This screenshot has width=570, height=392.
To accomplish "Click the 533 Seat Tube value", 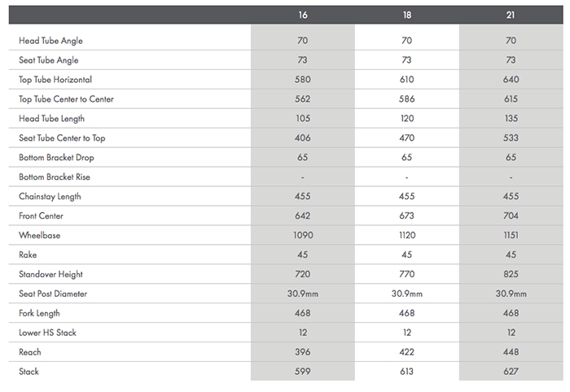I will (x=511, y=138).
